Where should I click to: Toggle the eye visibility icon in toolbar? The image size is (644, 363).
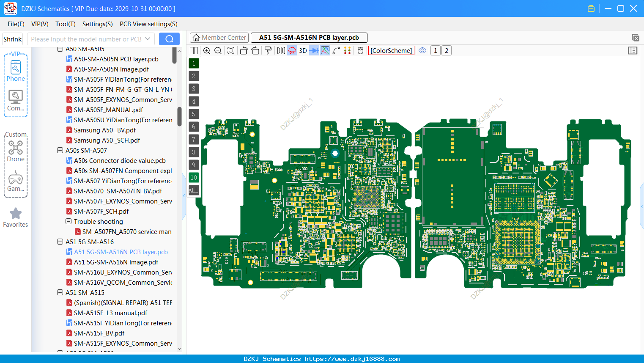click(422, 51)
